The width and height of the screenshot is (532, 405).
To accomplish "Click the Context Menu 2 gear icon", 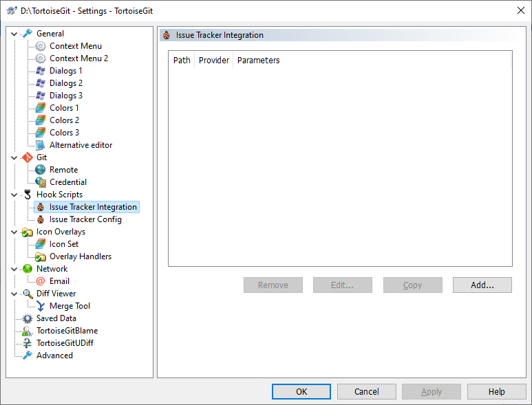I will tap(41, 58).
